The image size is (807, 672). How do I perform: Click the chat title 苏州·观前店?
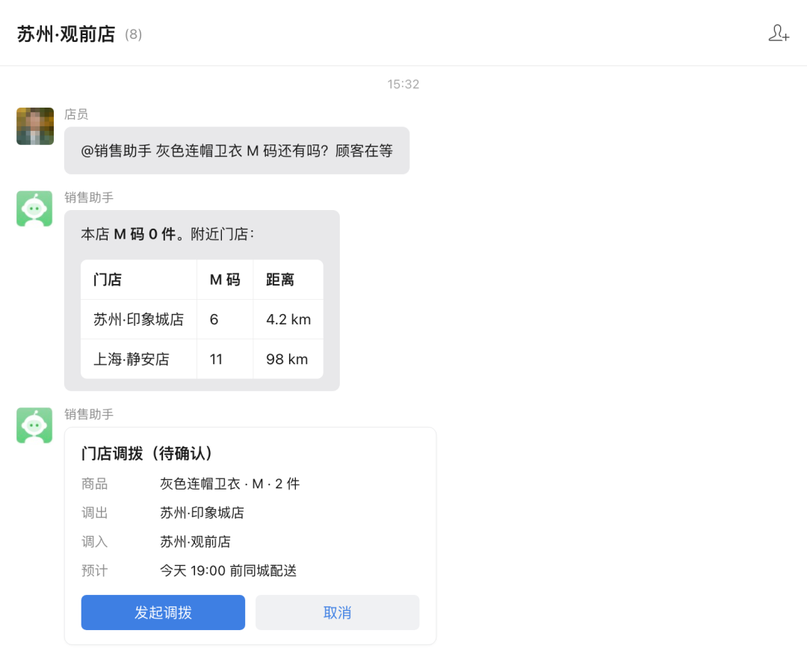pos(66,34)
